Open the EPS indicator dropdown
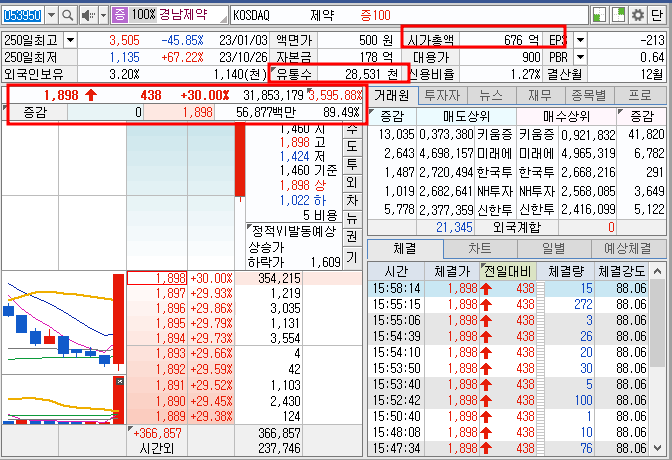This screenshot has height=460, width=672. click(580, 40)
